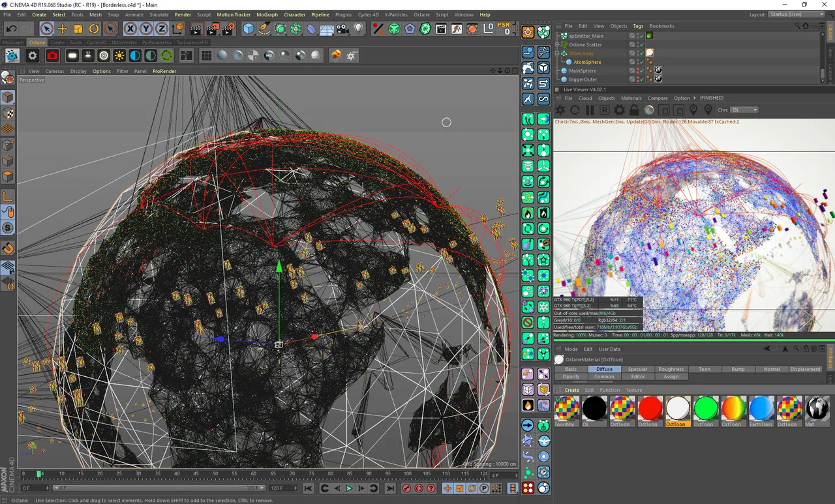Click the Opacity material button

coord(571,376)
